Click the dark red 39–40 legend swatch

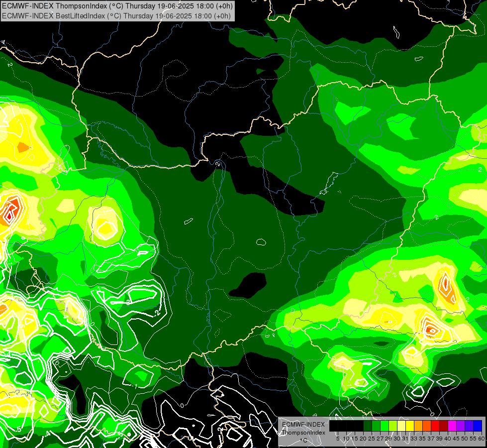[x=444, y=426]
